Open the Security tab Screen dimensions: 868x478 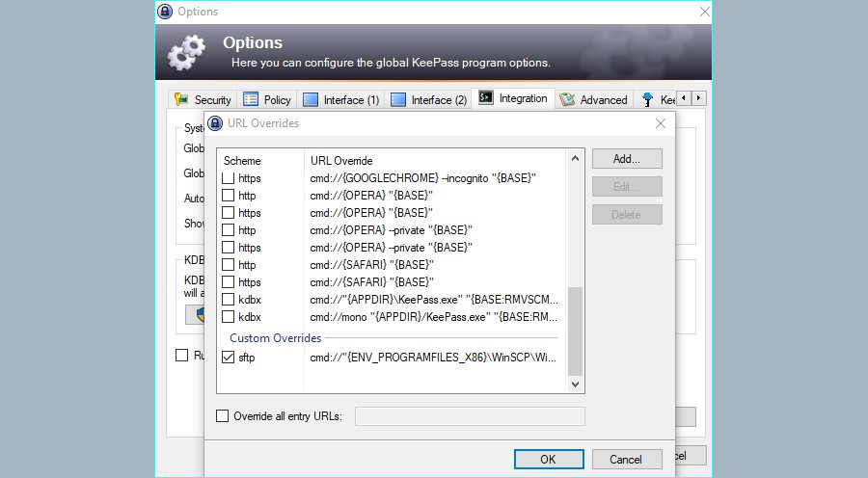tap(203, 99)
